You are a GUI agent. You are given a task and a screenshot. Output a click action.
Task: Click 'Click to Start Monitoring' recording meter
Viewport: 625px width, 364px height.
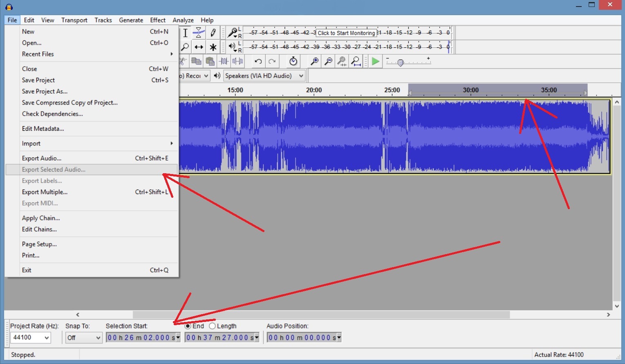tap(347, 33)
